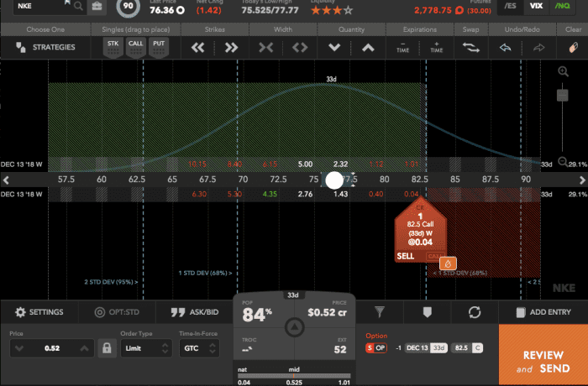Zoom in on the curve chart

[x=561, y=73]
